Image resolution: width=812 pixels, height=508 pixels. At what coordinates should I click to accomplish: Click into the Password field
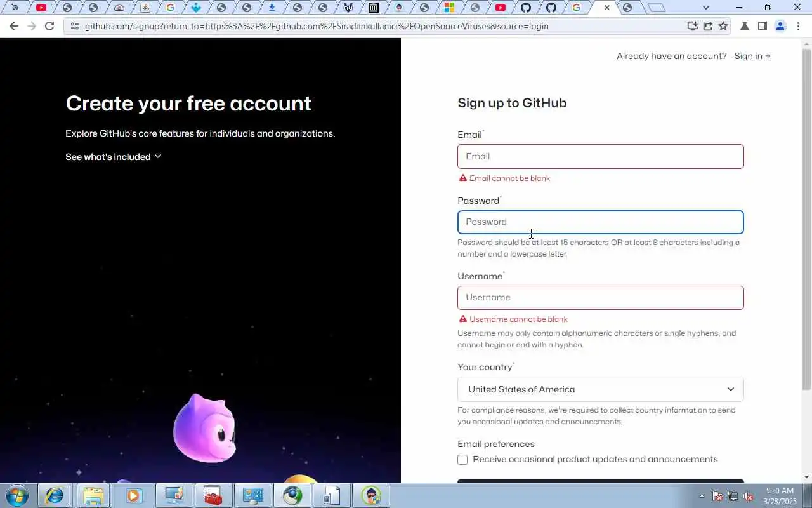600,222
